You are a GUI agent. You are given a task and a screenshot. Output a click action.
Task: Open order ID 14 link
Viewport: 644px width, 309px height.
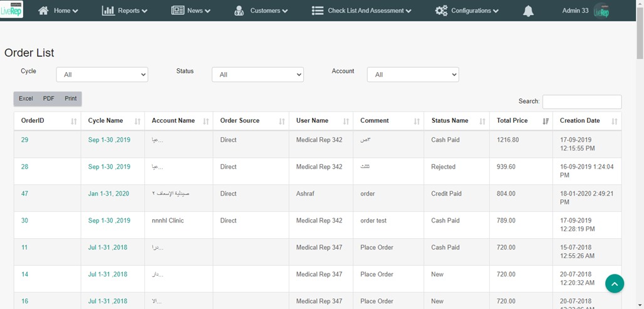(x=24, y=275)
